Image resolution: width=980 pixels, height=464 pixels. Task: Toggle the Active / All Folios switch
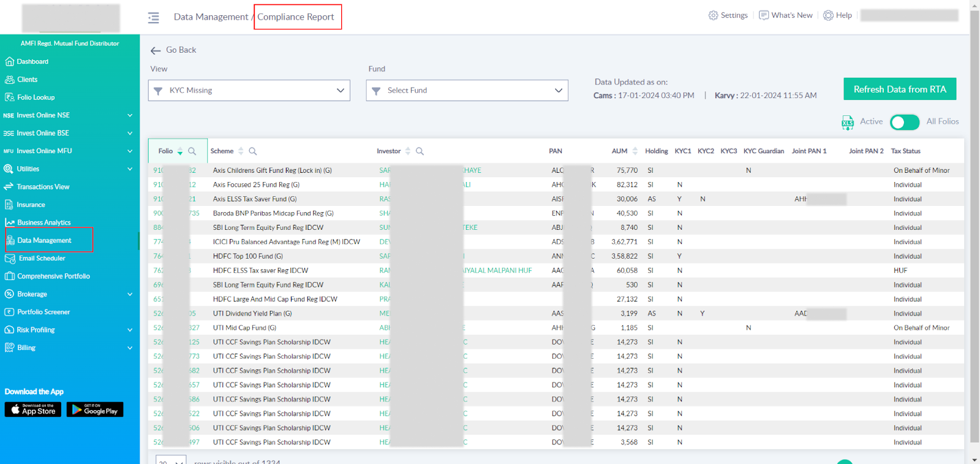point(905,123)
